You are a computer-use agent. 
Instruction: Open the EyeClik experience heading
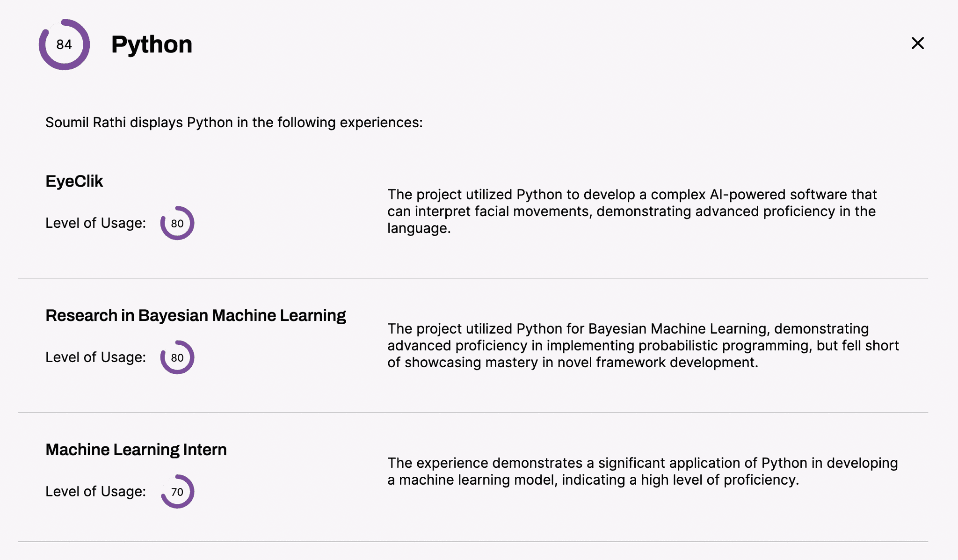tap(74, 181)
